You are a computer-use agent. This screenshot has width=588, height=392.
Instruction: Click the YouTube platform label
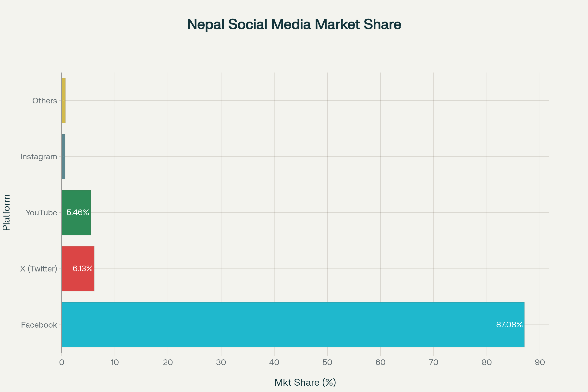[x=41, y=213]
